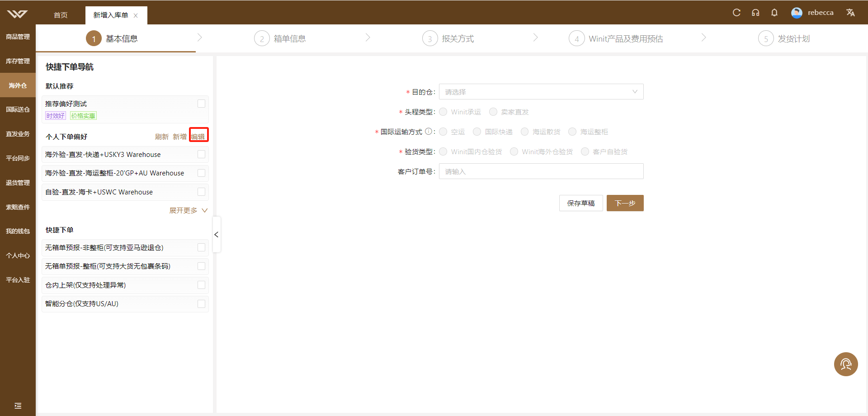868x416 pixels.
Task: Click step 4 circle Winit产品及费用预估
Action: 576,39
